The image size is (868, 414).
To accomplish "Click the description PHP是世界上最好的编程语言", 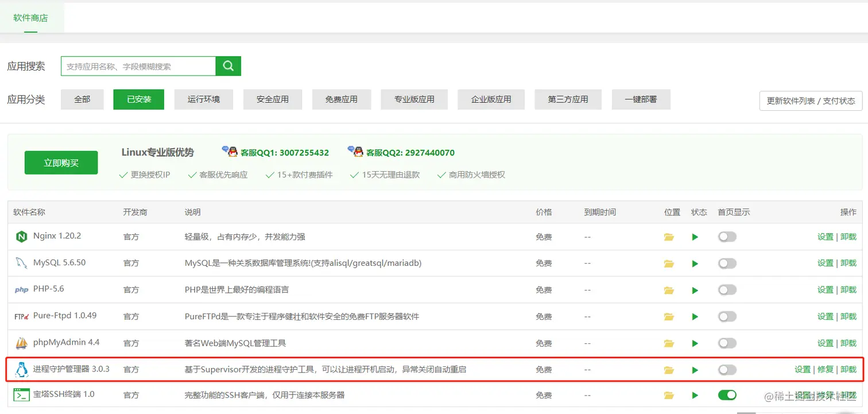I will [237, 290].
